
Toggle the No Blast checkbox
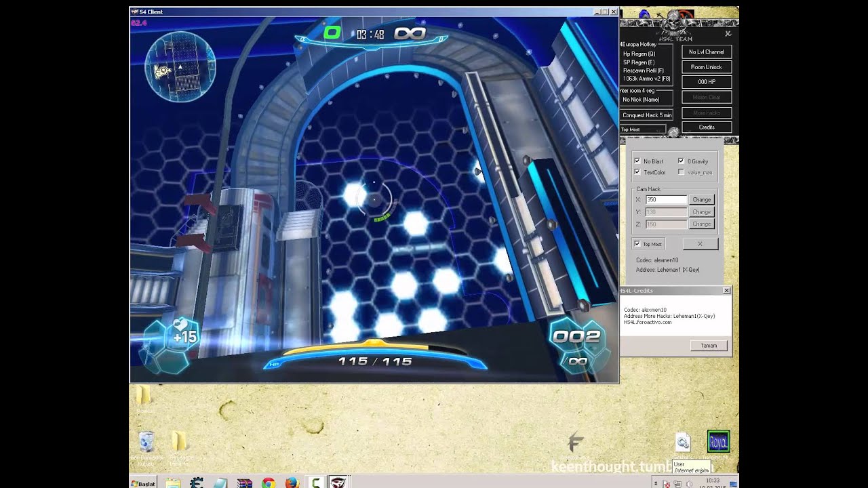point(637,161)
